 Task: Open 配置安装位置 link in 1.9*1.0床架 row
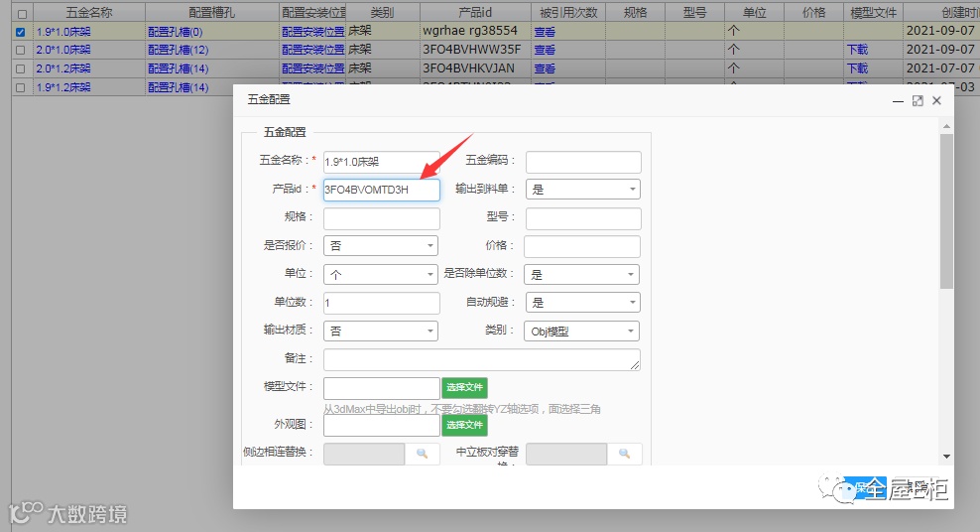[313, 32]
